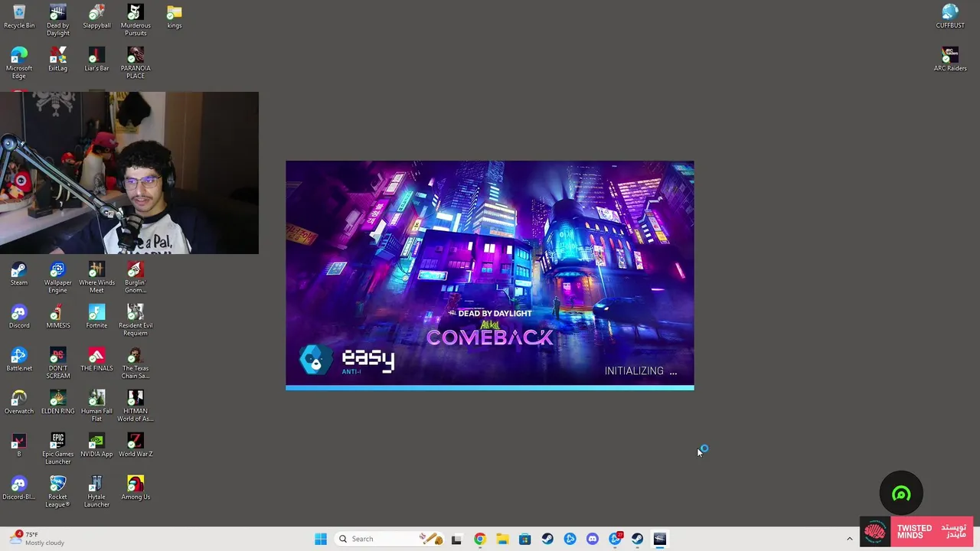This screenshot has height=551, width=980.
Task: Select THE FINALS desktop shortcut
Action: pyautogui.click(x=96, y=360)
